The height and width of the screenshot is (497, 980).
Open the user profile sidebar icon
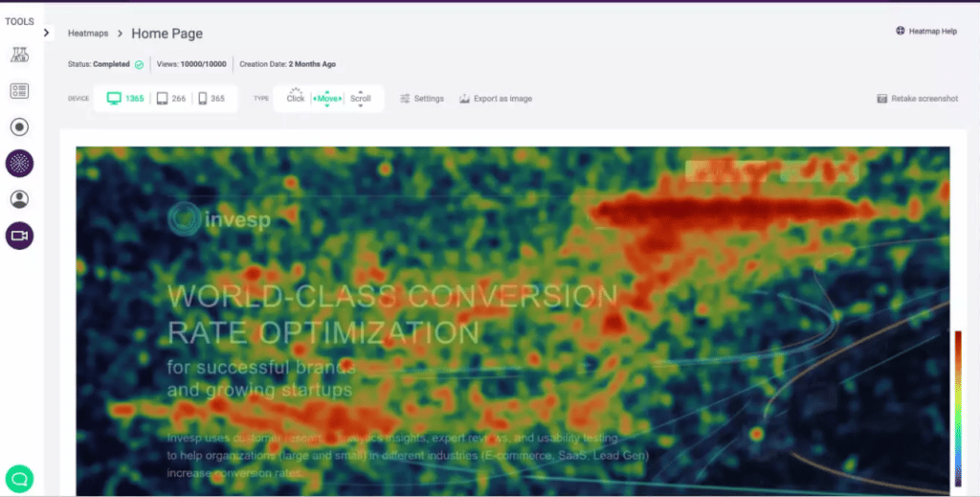click(x=19, y=199)
